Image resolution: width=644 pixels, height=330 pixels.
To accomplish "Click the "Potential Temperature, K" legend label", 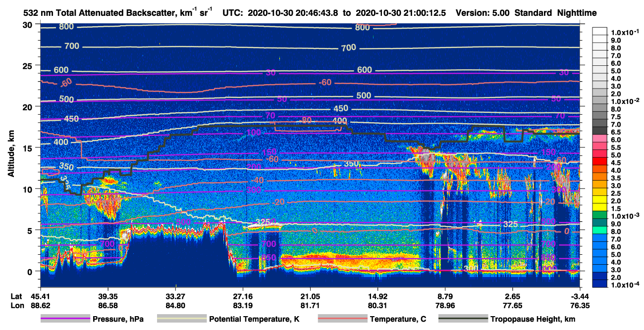I will [x=254, y=319].
